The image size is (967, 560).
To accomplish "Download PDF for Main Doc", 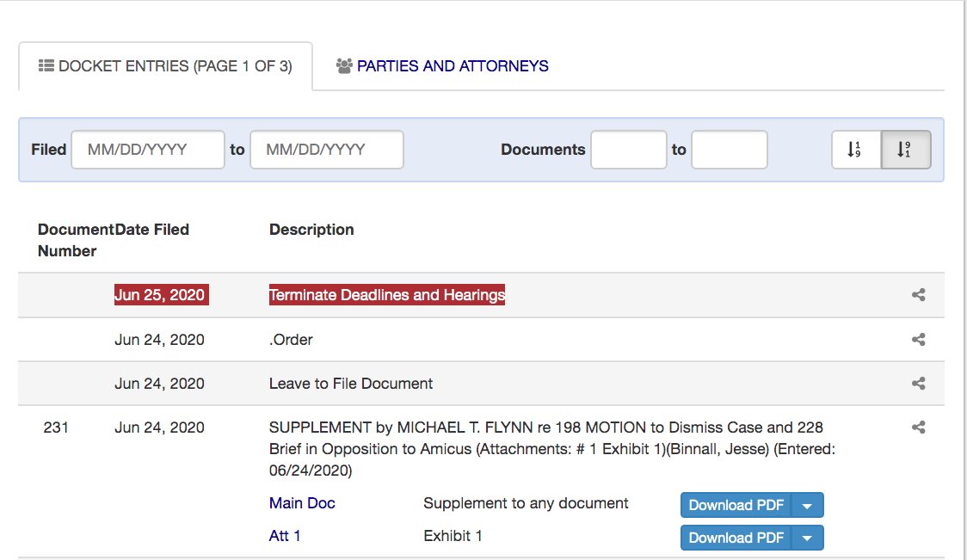I will pos(736,505).
